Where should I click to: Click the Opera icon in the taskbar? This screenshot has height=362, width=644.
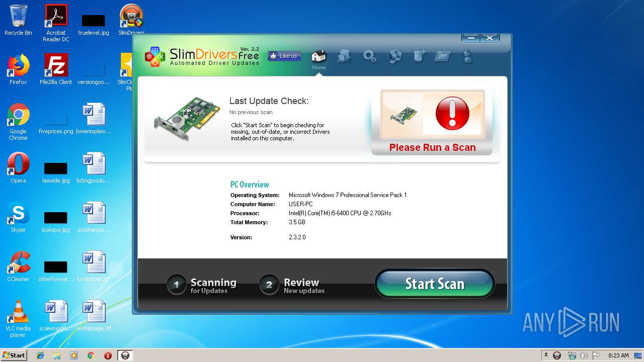point(108,355)
